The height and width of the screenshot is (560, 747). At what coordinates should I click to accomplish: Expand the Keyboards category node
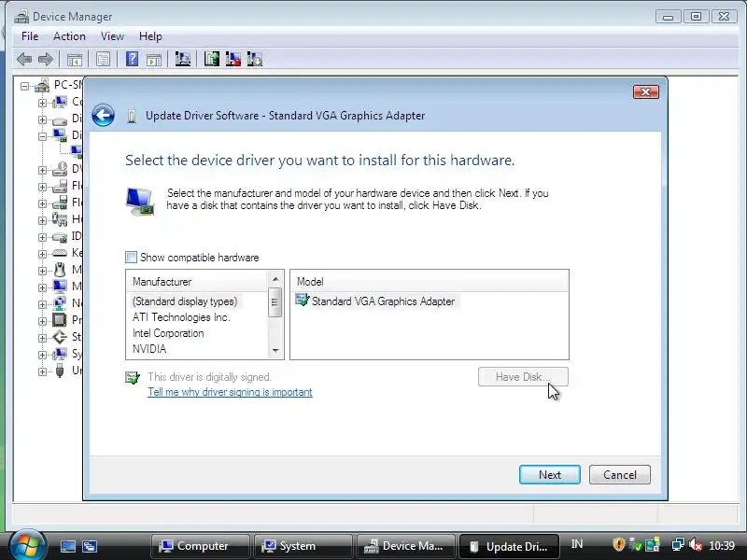pos(42,254)
